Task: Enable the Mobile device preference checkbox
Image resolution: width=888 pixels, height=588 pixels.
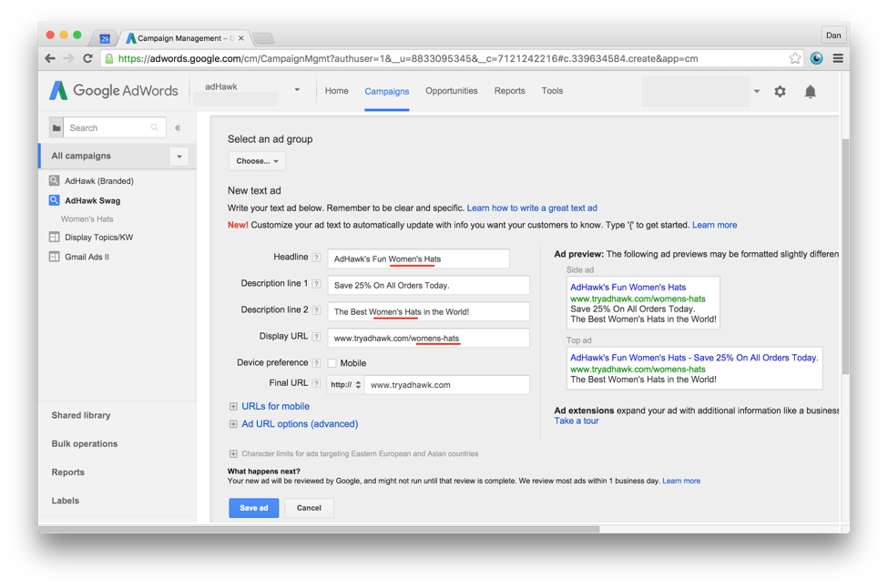Action: [332, 363]
